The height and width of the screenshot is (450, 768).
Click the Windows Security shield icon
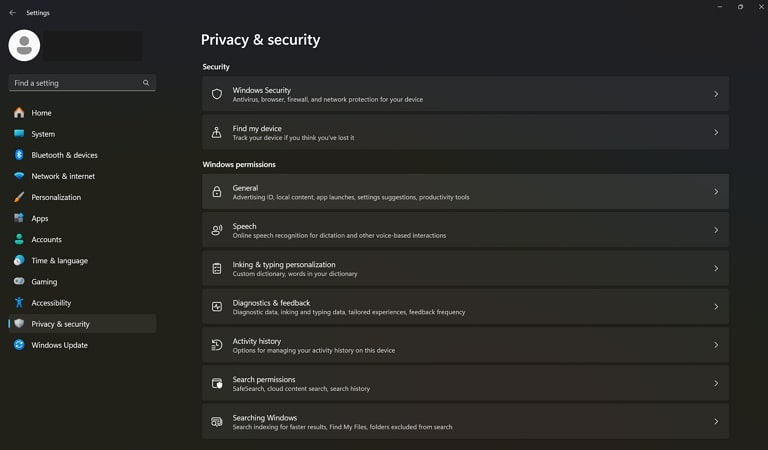(217, 94)
